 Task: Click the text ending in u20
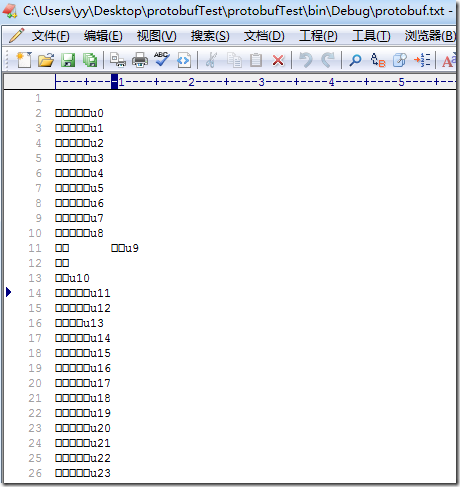point(83,428)
